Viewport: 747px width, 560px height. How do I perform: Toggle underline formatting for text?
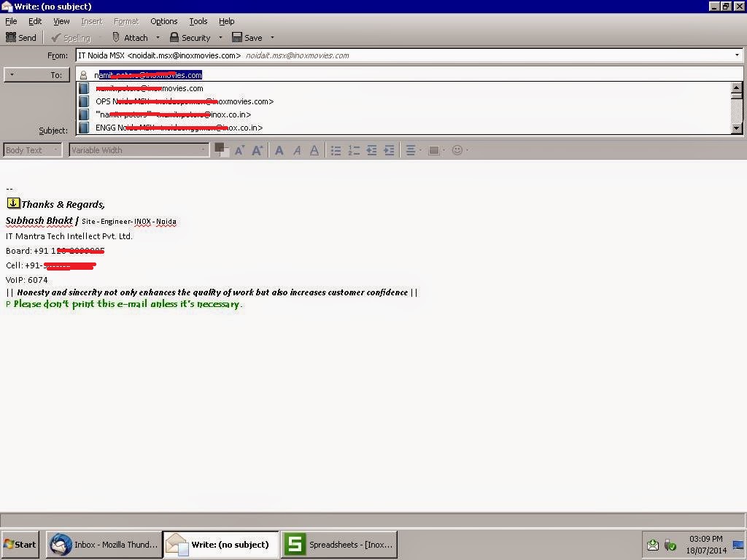[314, 149]
